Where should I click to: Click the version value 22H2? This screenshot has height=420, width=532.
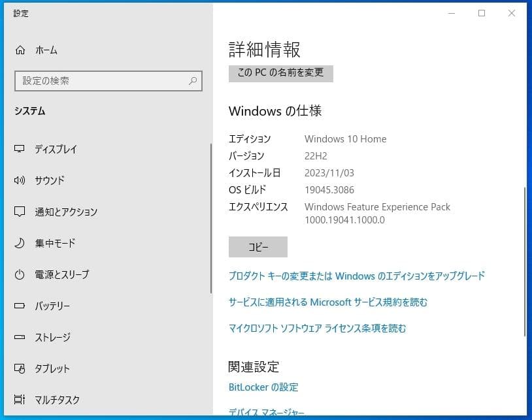(316, 156)
